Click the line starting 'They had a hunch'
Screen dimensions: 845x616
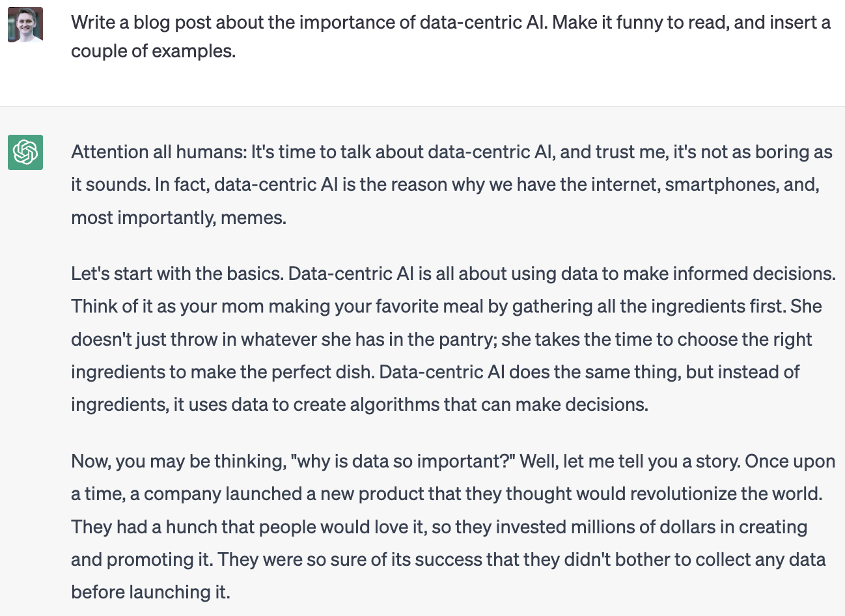[x=439, y=527]
